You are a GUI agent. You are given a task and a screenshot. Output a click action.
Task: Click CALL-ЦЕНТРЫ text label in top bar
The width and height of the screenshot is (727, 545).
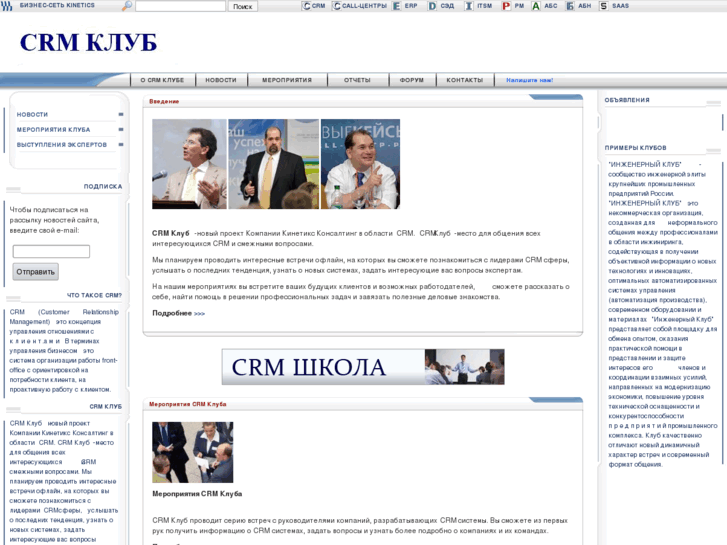(x=364, y=6)
